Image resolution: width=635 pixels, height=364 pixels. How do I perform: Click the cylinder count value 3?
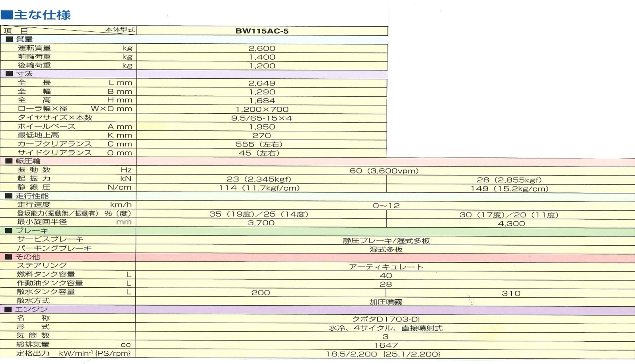coord(386,337)
